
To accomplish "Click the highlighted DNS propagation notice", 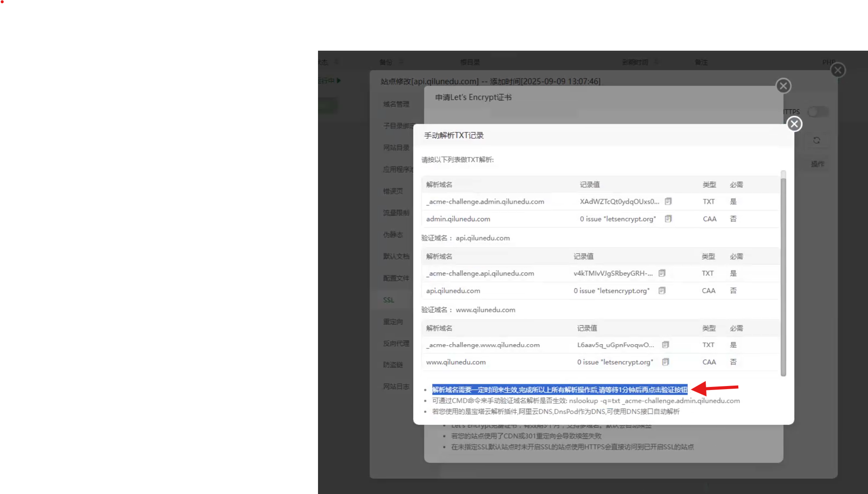I will tap(560, 390).
